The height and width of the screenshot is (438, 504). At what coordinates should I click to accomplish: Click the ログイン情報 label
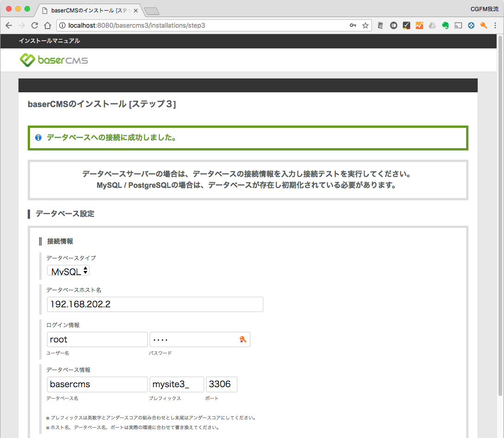click(x=63, y=325)
